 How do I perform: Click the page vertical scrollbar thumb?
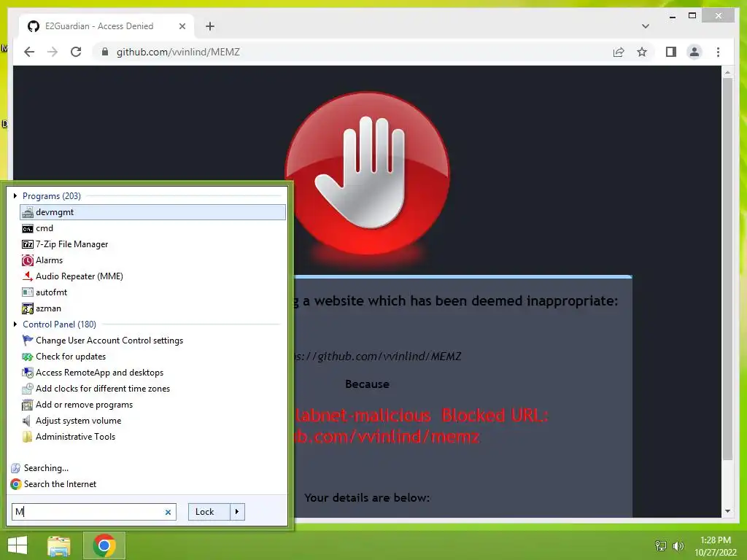727,269
